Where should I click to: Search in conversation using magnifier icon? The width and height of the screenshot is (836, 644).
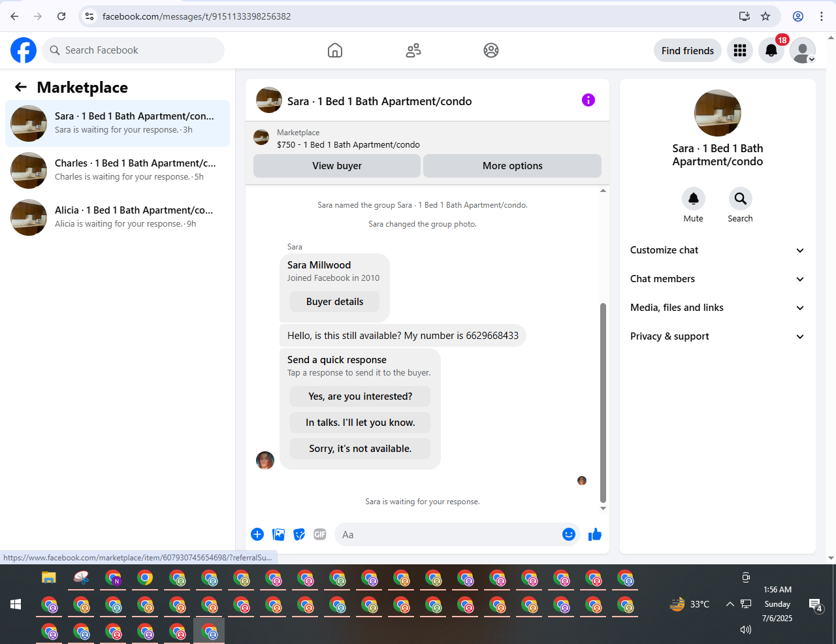click(x=741, y=199)
